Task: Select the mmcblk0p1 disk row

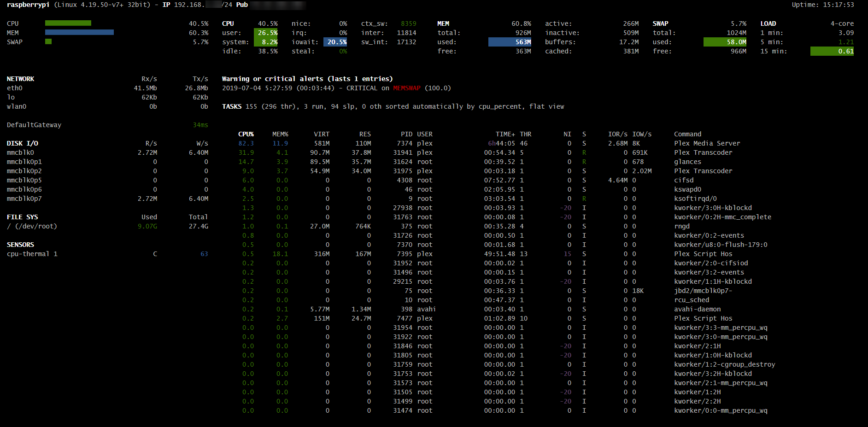Action: 107,162
